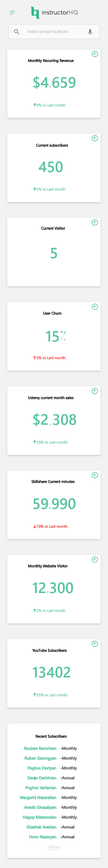Click the 13402 YouTube subscribers number

52,672
